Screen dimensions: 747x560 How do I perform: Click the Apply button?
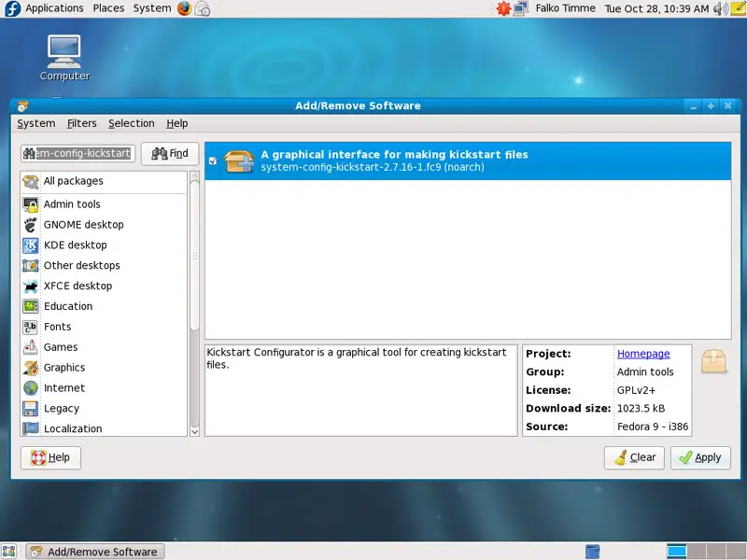[700, 457]
